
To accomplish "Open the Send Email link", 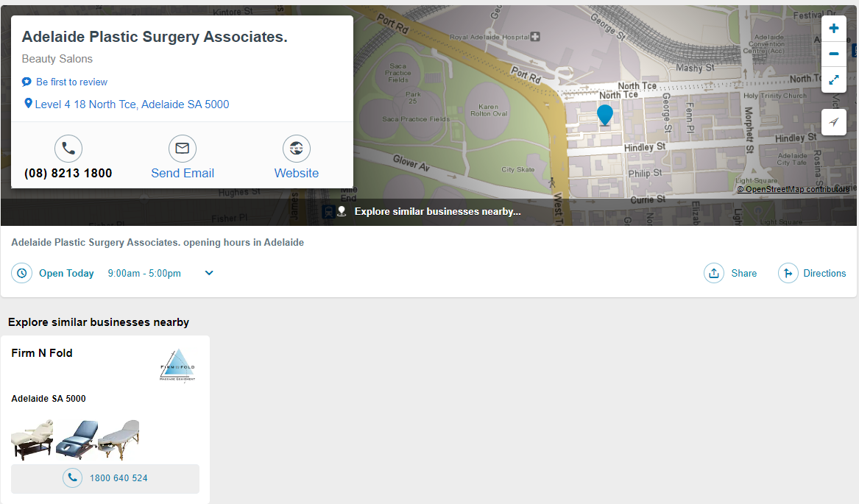I will [x=183, y=173].
